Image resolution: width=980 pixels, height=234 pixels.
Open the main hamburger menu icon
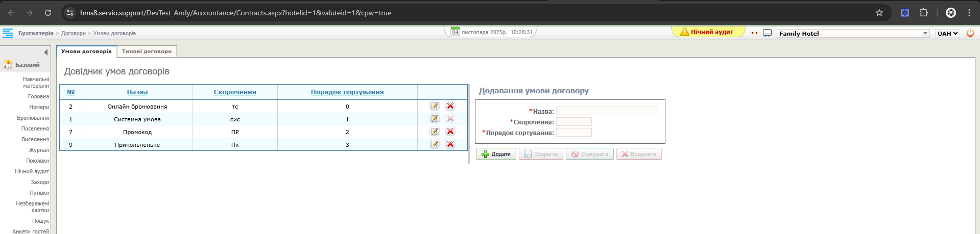(8, 33)
